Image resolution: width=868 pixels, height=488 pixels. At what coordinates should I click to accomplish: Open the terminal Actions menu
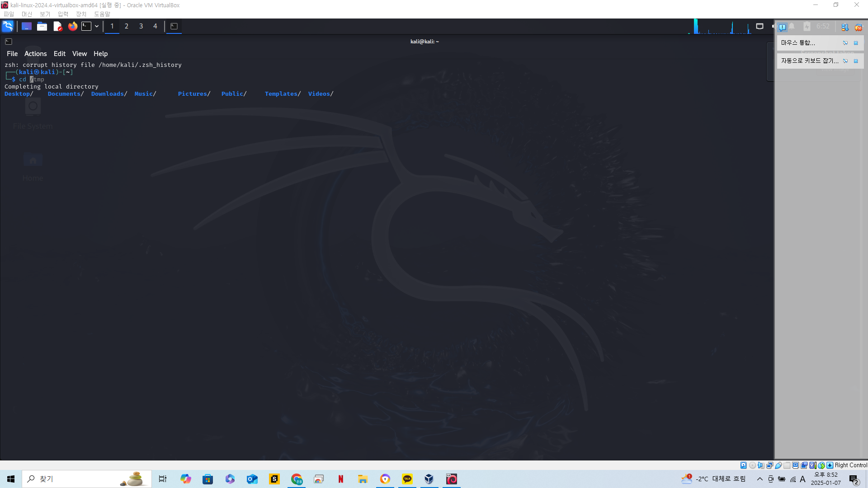(35, 53)
